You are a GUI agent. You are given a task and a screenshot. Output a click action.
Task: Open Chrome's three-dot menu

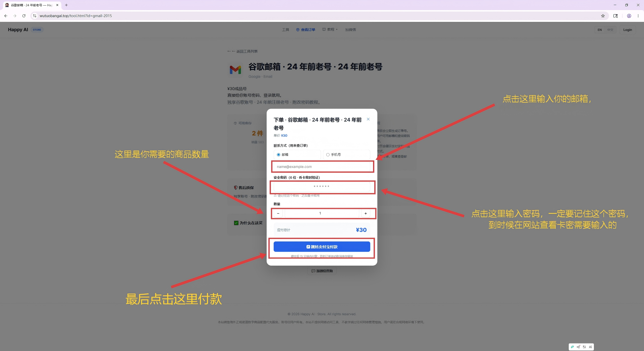[x=638, y=16]
